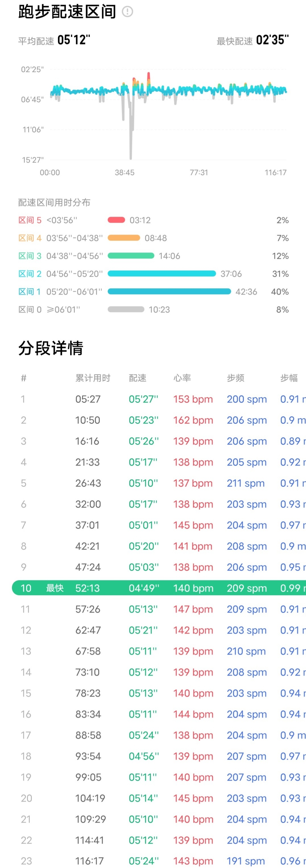Click the 116:17 time axis label
The width and height of the screenshot is (306, 868).
(276, 172)
